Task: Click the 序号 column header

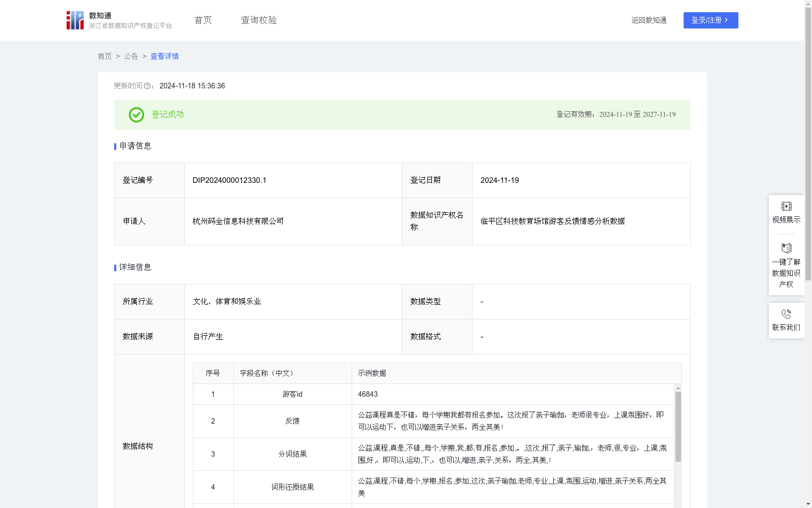Action: pos(213,373)
